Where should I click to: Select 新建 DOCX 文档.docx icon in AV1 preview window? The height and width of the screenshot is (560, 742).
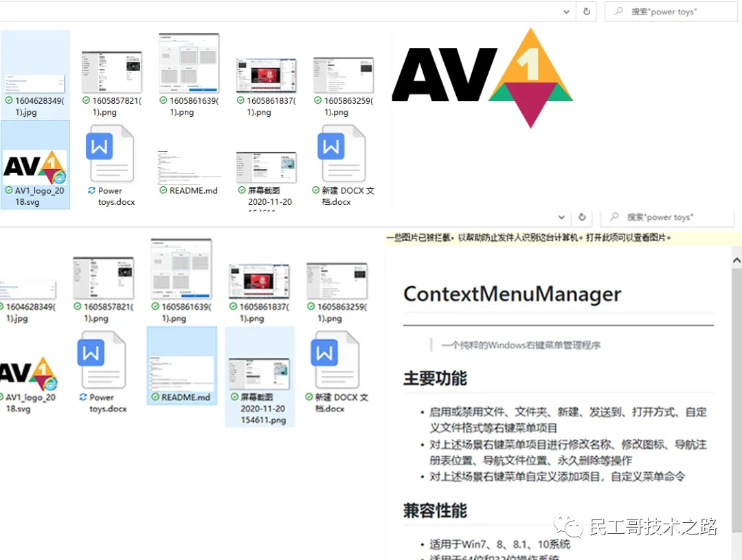click(x=341, y=154)
